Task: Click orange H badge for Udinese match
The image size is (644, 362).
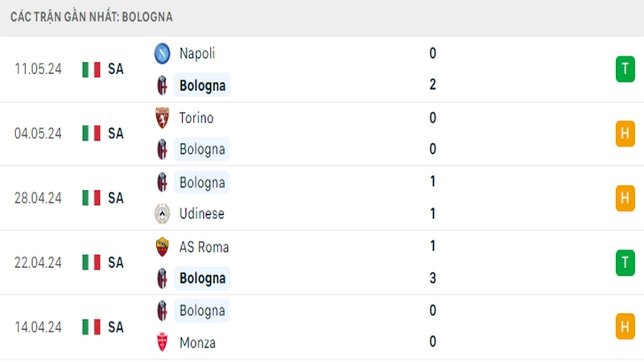Action: tap(625, 198)
